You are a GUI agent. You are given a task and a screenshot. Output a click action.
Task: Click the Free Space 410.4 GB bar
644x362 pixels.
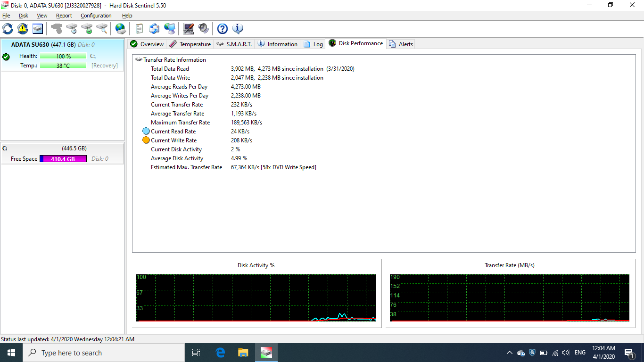pyautogui.click(x=63, y=159)
